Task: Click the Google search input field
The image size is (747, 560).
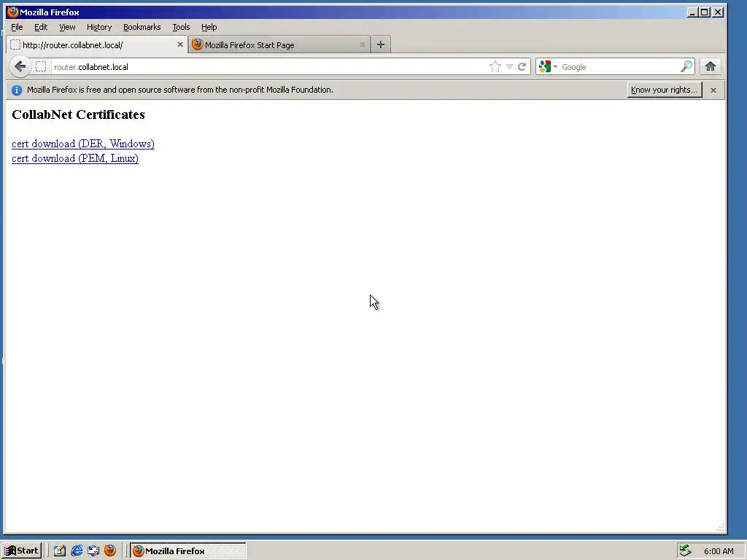Action: tap(619, 66)
